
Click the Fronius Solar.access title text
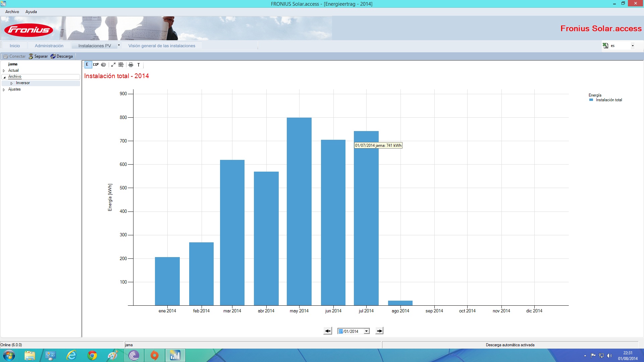(601, 28)
